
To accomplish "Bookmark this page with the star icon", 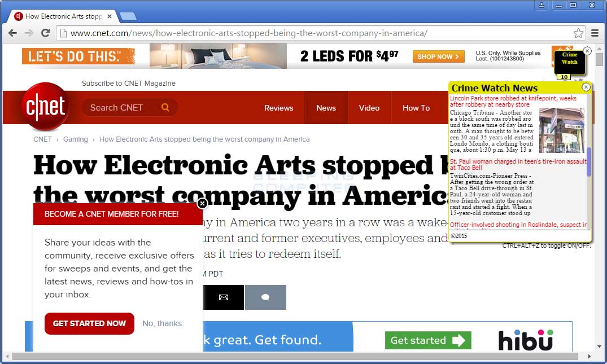I will 578,33.
